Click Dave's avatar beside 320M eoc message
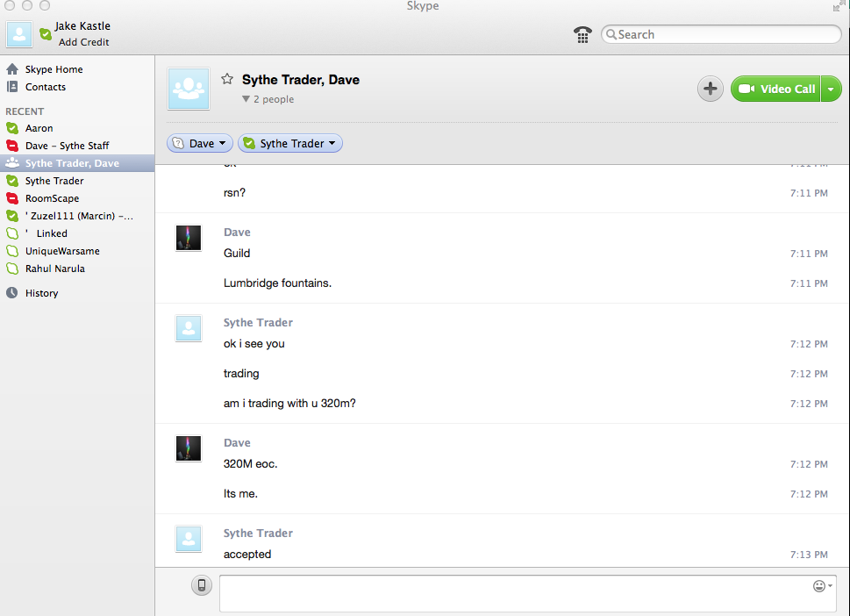The width and height of the screenshot is (850, 616). (189, 448)
